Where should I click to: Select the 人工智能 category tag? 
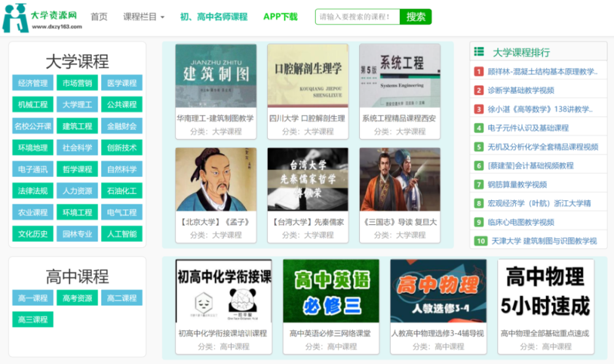tap(122, 233)
